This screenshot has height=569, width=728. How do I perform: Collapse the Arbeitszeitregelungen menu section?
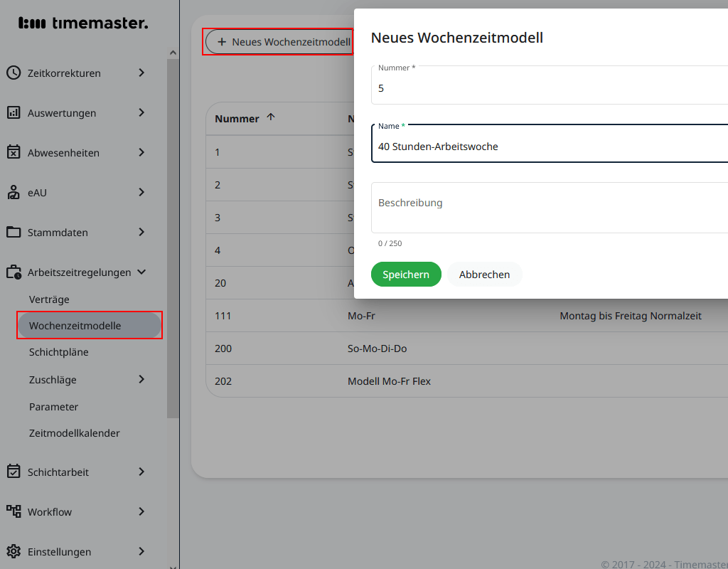coord(141,272)
